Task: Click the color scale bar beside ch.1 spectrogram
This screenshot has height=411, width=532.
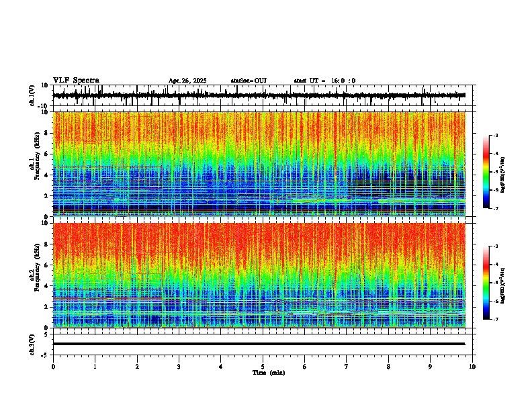Action: [486, 172]
